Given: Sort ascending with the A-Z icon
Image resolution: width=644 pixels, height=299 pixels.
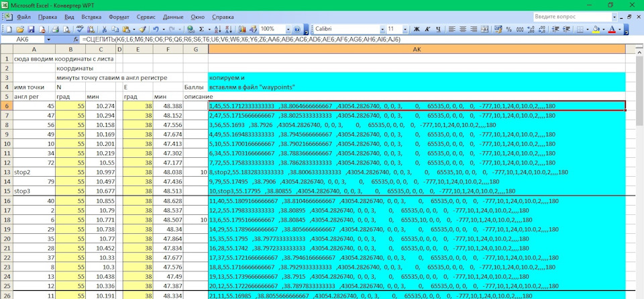Looking at the screenshot, I should pyautogui.click(x=217, y=30).
